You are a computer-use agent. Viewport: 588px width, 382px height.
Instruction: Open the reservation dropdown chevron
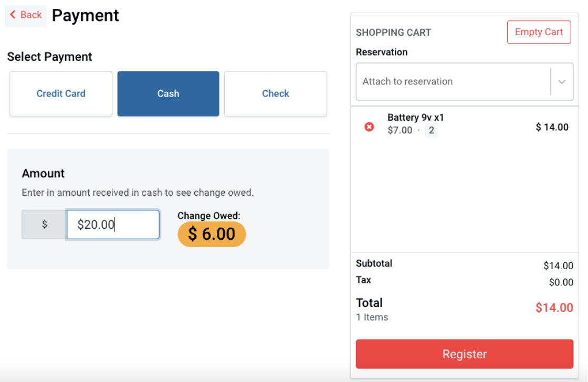point(561,82)
